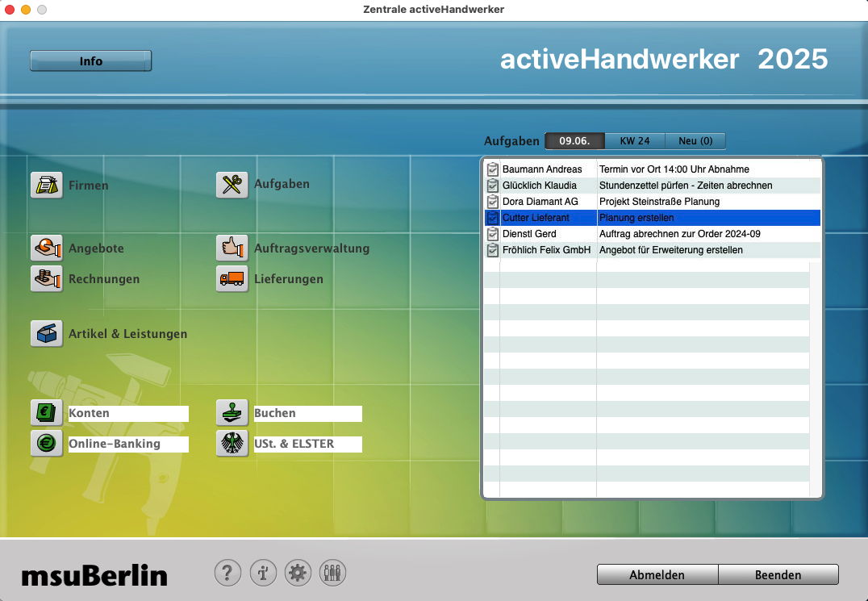Click the Lieferungen label
868x601 pixels.
[289, 279]
